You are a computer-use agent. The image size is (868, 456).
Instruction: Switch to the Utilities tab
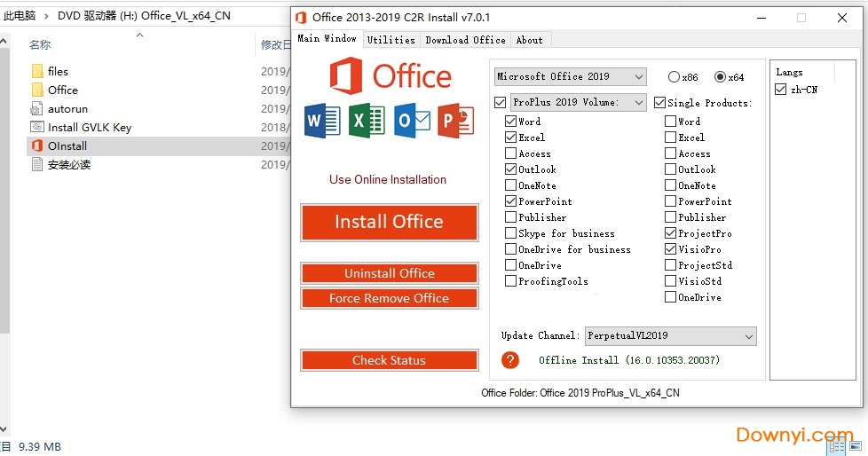391,40
